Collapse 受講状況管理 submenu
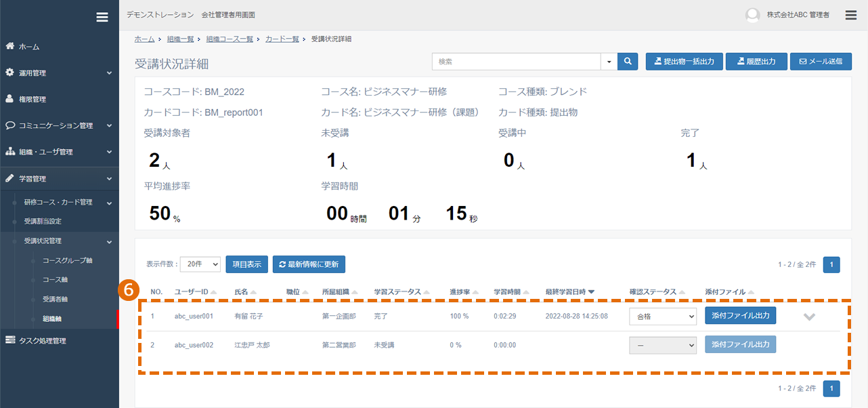Screen dimensions: 868x408 tap(60, 241)
